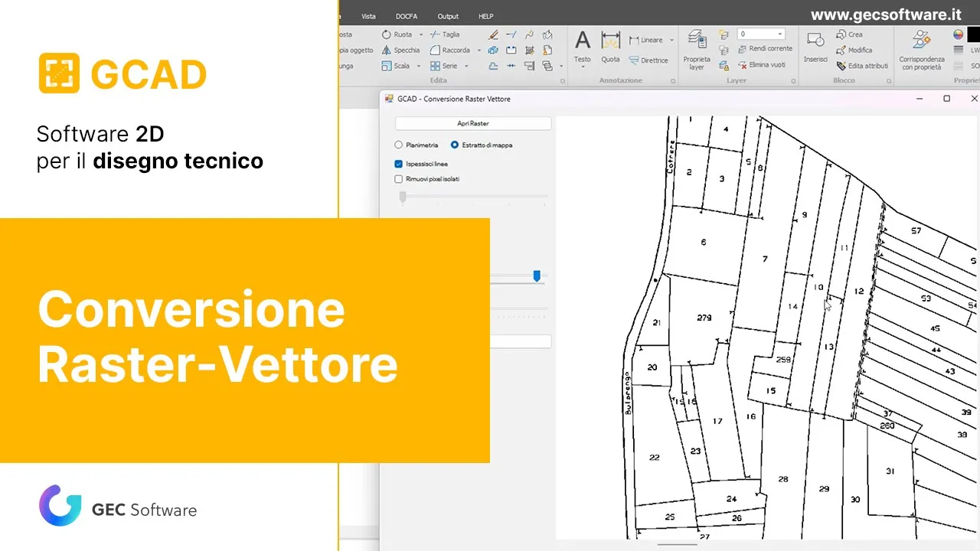The width and height of the screenshot is (980, 551).
Task: Select the Specchia mirror tool
Action: tap(400, 51)
